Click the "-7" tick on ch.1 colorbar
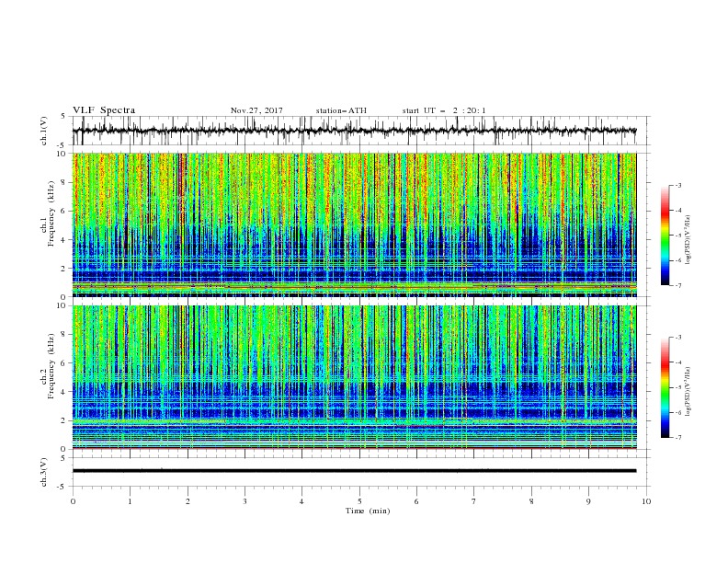728x563 pixels. pos(677,285)
